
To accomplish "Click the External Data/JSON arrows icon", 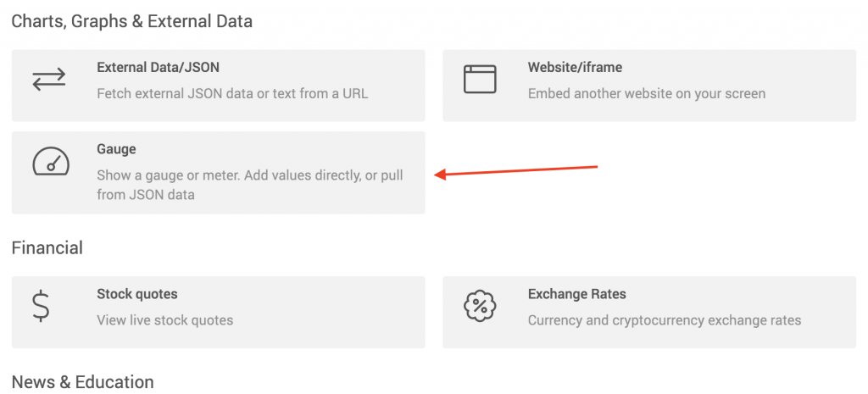I will (x=49, y=79).
